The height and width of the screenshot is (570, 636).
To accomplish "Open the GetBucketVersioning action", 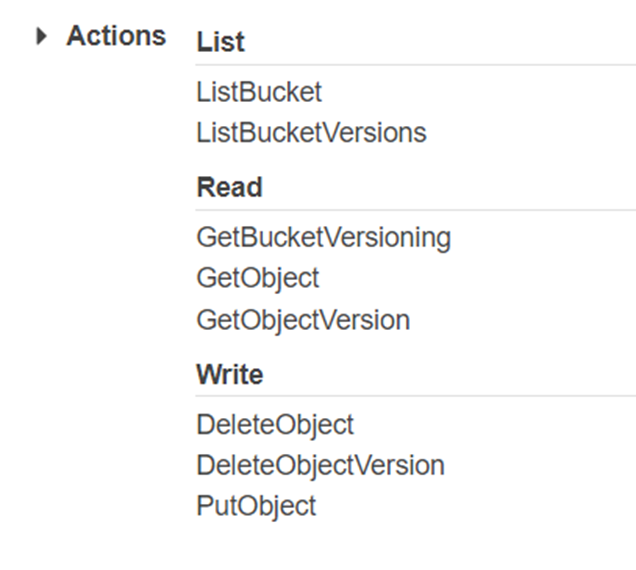I will [324, 238].
